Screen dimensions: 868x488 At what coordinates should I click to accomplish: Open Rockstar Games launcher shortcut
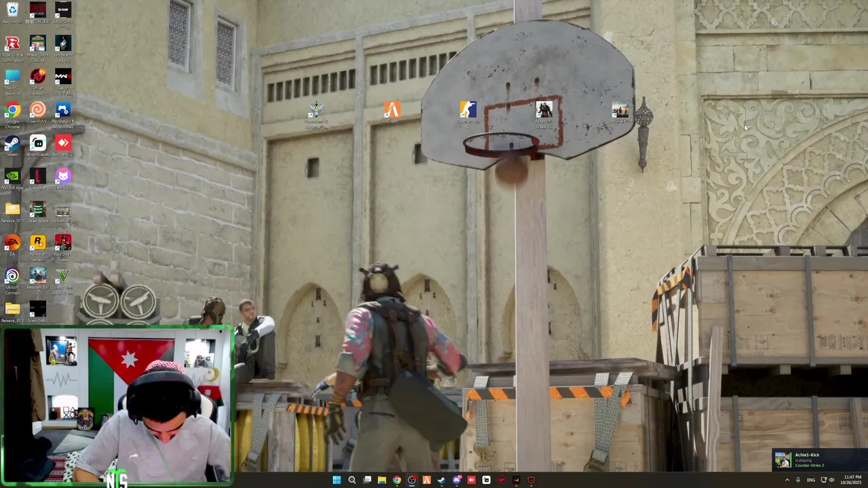pyautogui.click(x=38, y=247)
